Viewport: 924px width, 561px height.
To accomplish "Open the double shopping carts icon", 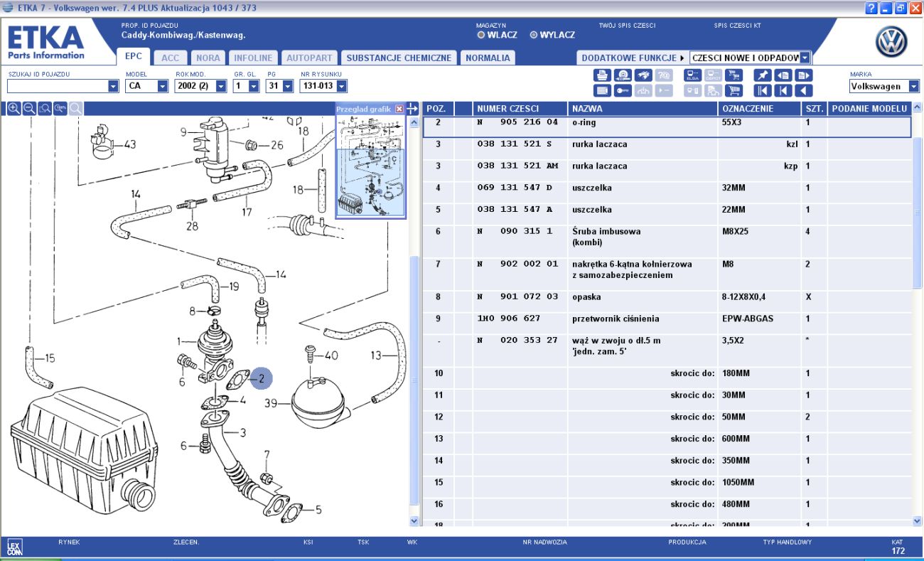I will [x=734, y=75].
